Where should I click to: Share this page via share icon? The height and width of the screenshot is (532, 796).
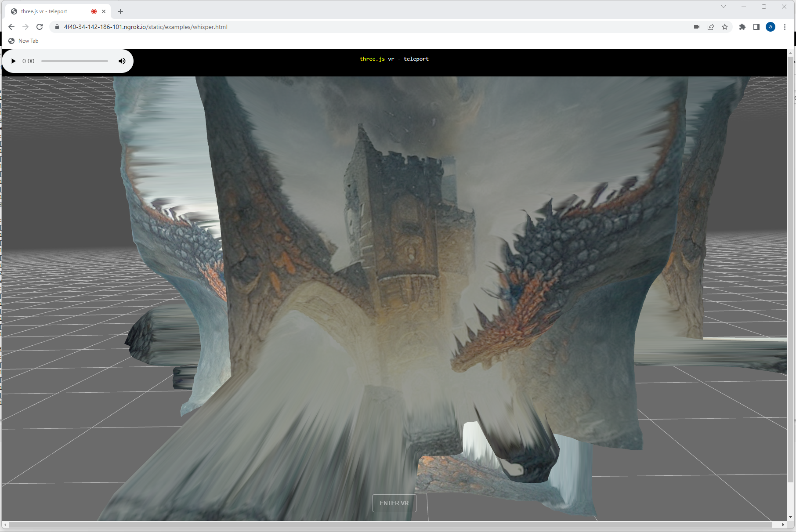point(711,27)
